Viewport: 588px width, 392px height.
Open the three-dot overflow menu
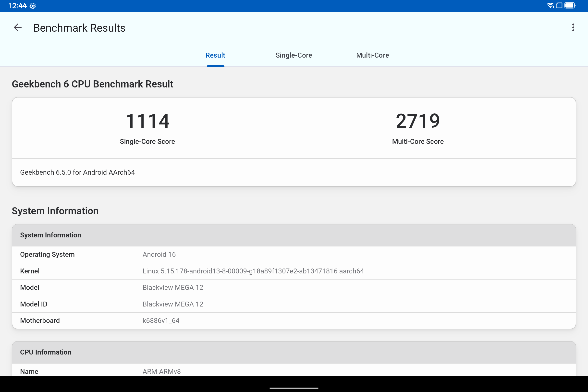573,28
